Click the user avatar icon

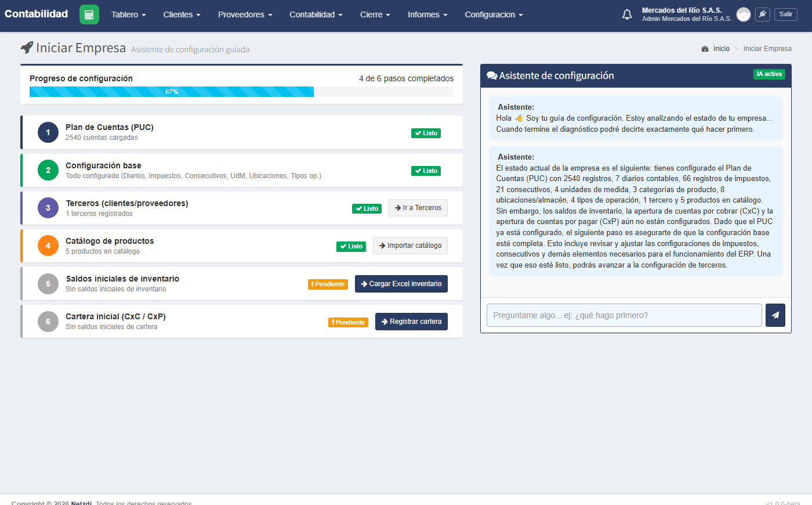pos(743,15)
